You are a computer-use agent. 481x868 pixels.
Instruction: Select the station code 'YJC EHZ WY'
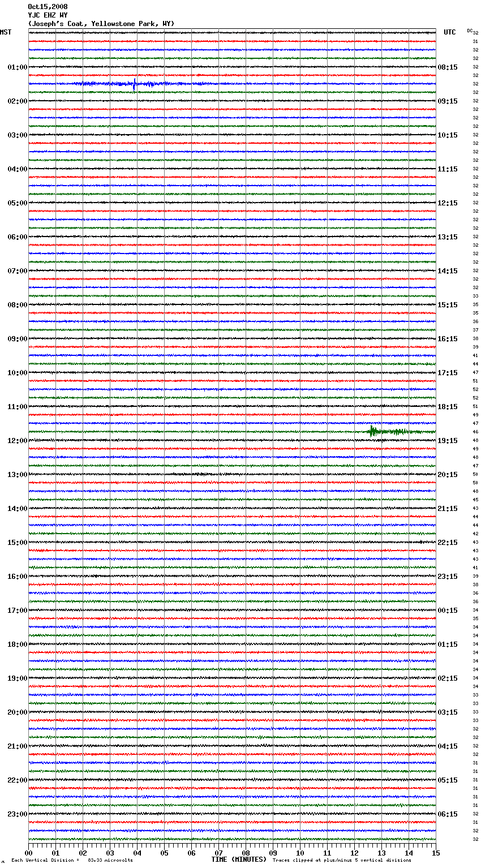point(48,15)
